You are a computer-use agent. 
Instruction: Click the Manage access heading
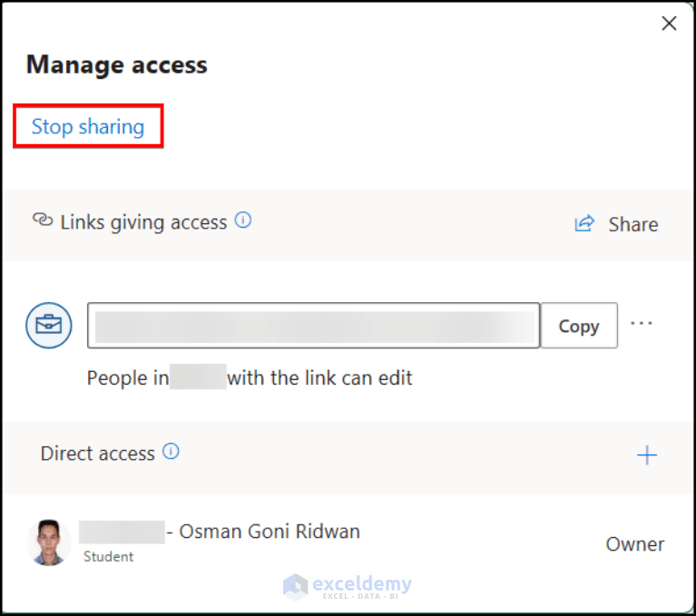point(117,64)
